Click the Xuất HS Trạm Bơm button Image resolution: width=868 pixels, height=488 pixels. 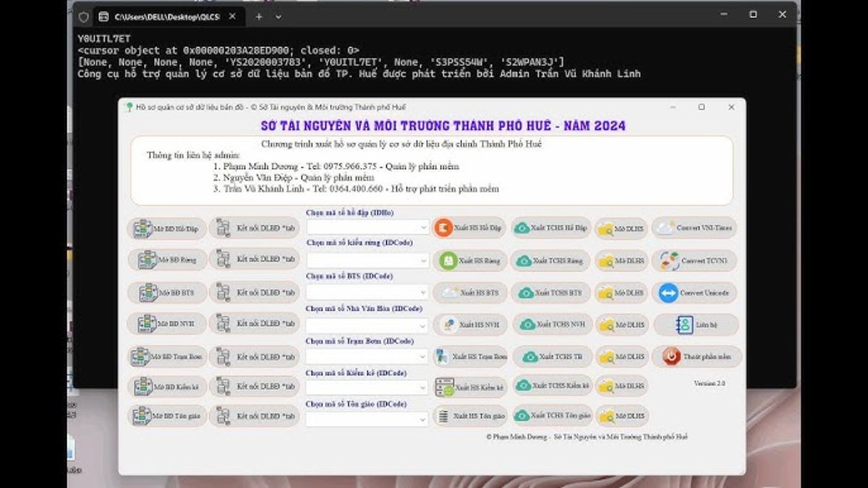coord(471,356)
